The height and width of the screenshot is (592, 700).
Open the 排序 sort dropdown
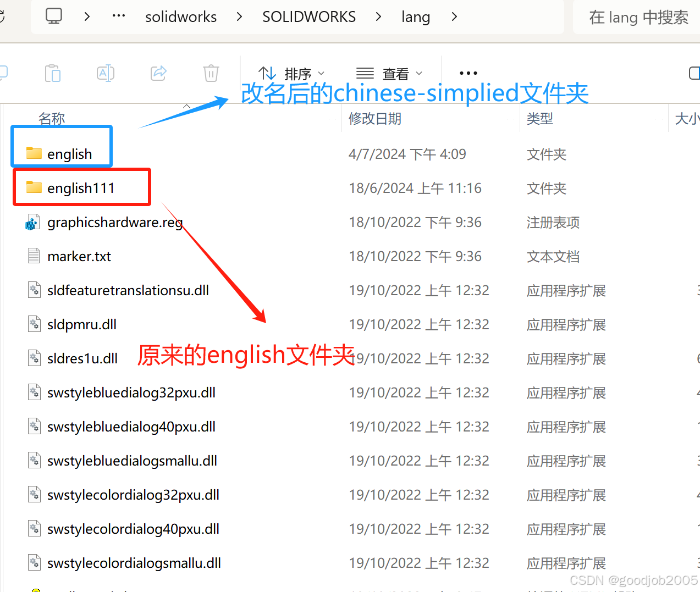coord(291,73)
